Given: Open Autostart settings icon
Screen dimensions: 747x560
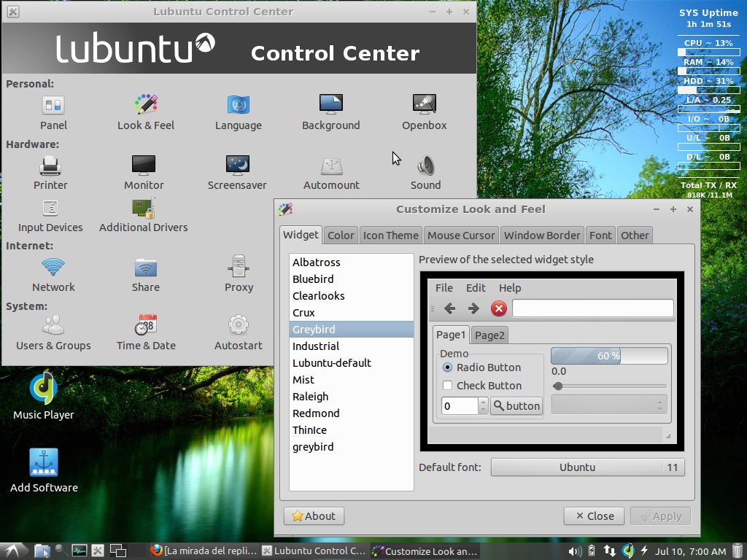Looking at the screenshot, I should pos(239,325).
